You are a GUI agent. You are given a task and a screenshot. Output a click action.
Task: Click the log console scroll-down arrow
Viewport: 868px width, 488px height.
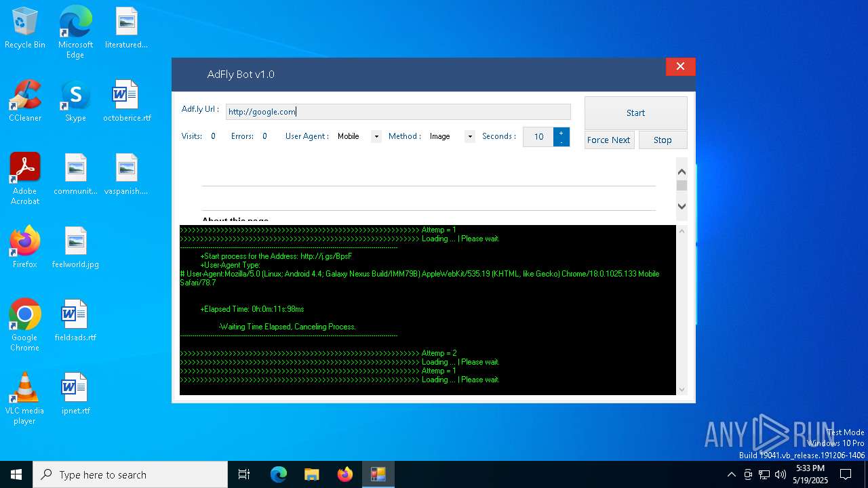[682, 390]
